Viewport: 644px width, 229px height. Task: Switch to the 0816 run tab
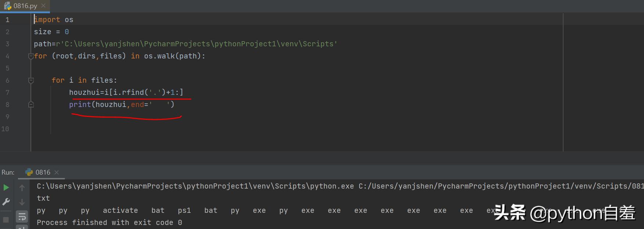pos(43,172)
